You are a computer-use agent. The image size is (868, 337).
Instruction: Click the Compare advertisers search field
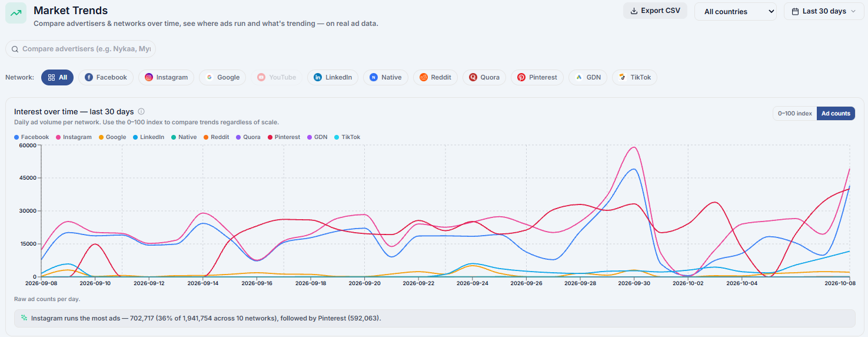pyautogui.click(x=81, y=49)
